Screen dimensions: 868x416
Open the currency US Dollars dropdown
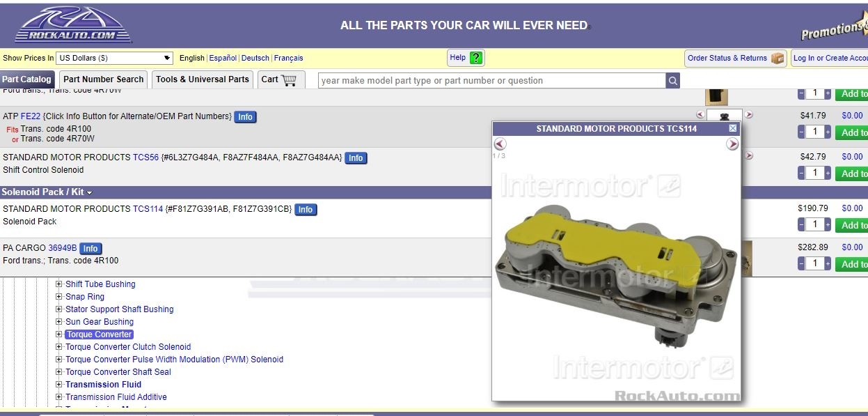[115, 58]
